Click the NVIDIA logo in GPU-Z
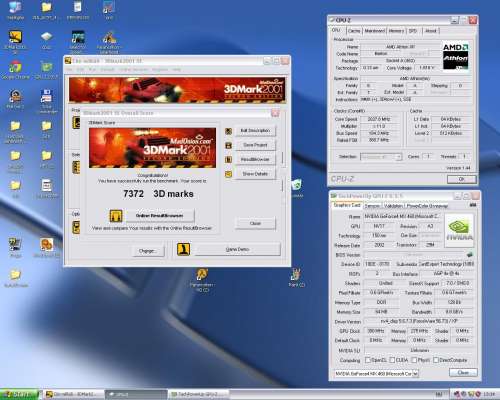500x400 pixels. pos(459,231)
